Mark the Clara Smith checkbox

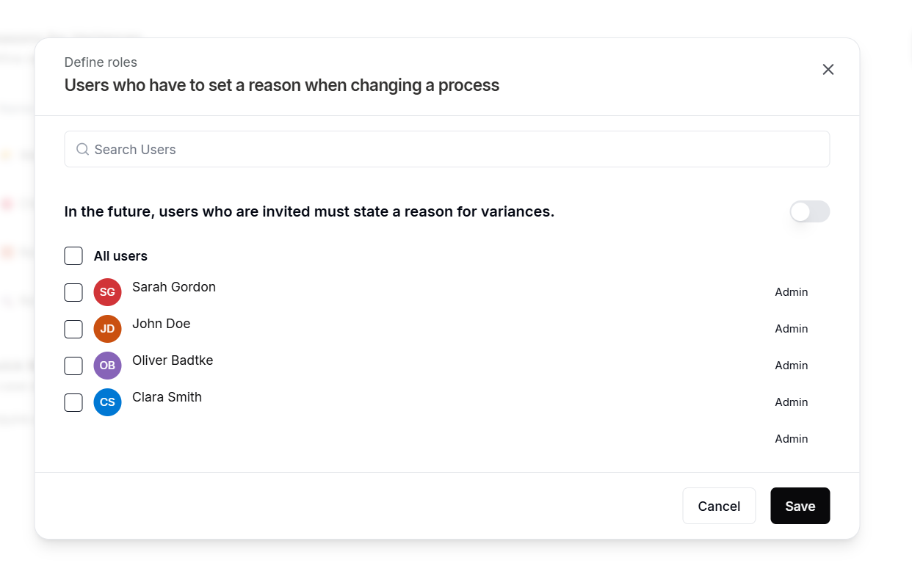(73, 402)
